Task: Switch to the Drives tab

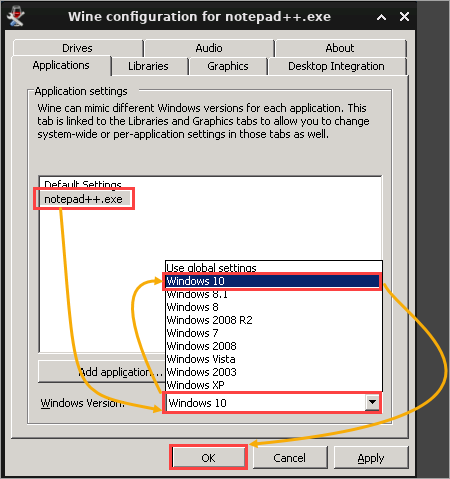Action: 78,48
